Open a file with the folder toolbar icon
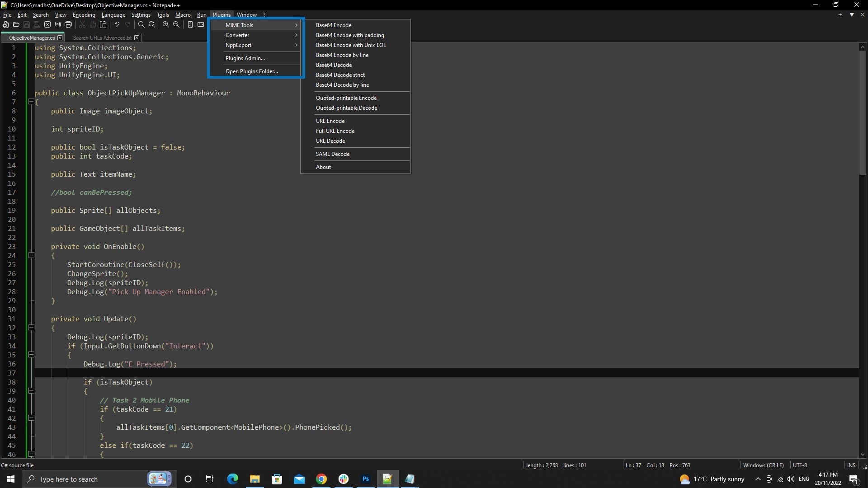 pos(16,25)
